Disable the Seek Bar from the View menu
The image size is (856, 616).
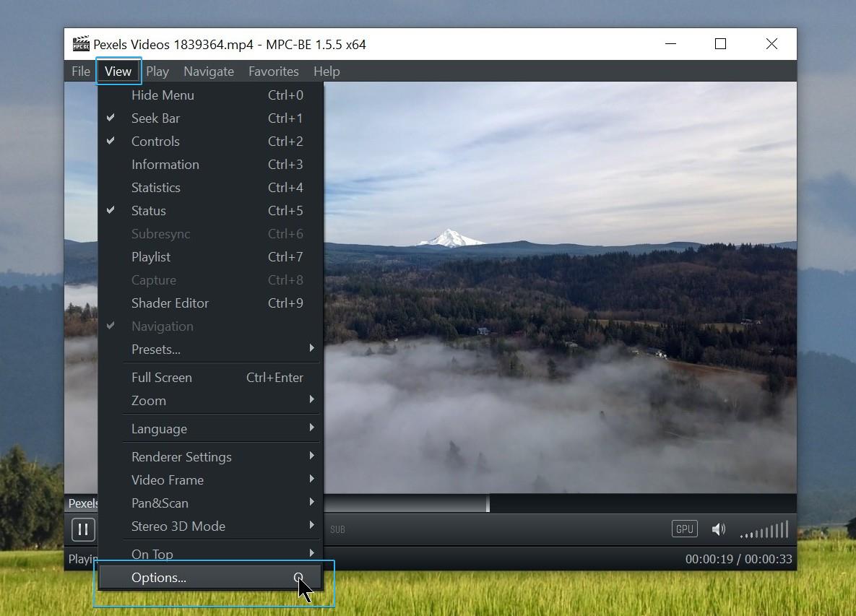pos(155,118)
